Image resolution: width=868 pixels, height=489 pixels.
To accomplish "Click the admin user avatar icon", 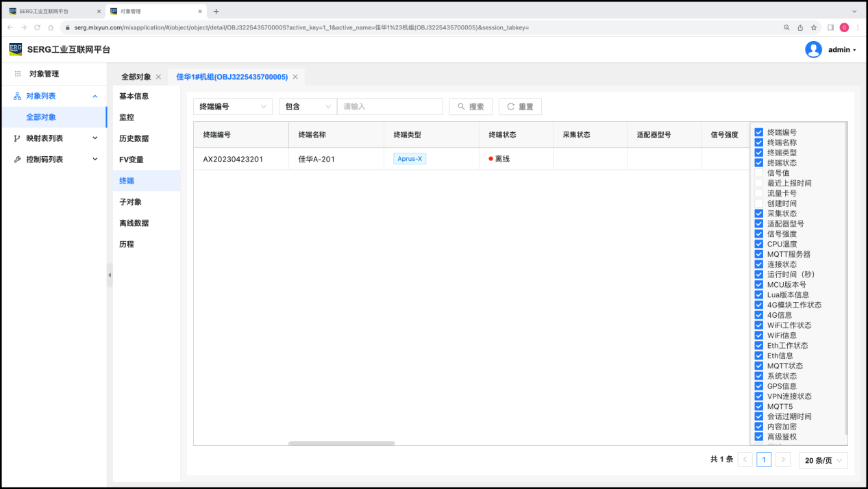I will tap(813, 49).
